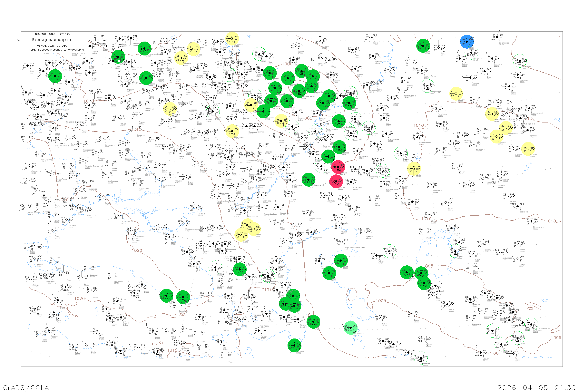
Task: Click the 2026-04-05-21:30 timestamp
Action: coord(536,387)
